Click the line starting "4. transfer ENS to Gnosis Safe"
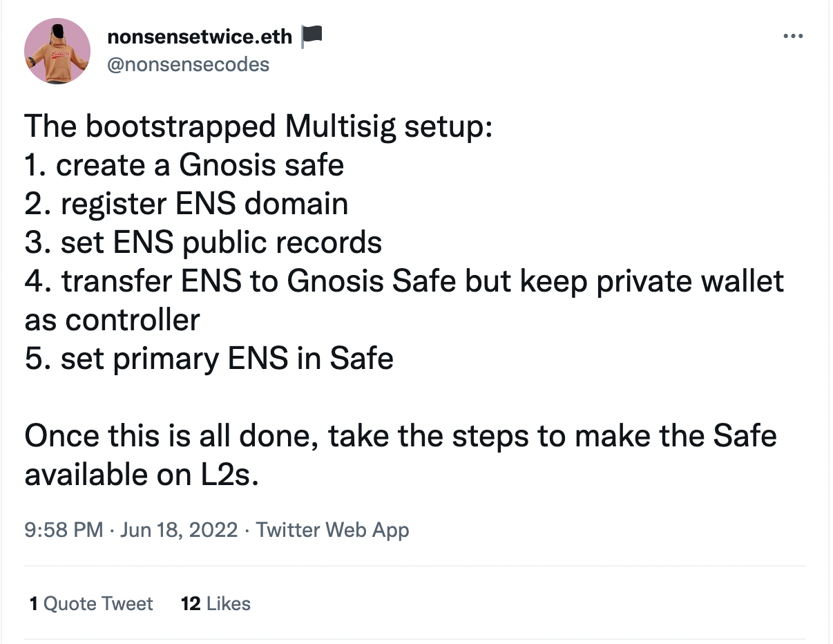The width and height of the screenshot is (833, 644). 404,282
